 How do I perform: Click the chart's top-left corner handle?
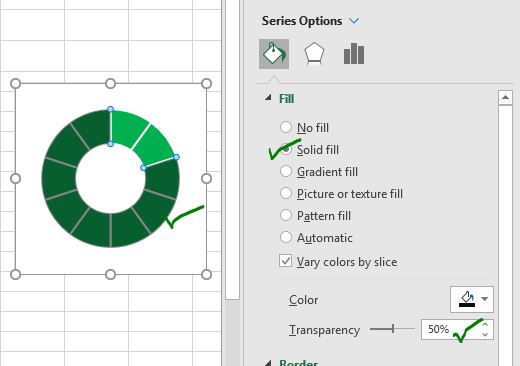point(15,83)
